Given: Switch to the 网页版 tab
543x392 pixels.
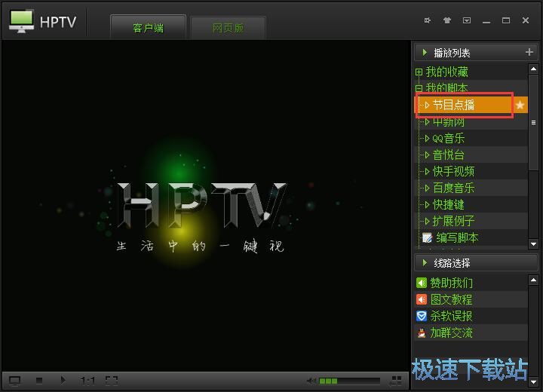Looking at the screenshot, I should 228,28.
